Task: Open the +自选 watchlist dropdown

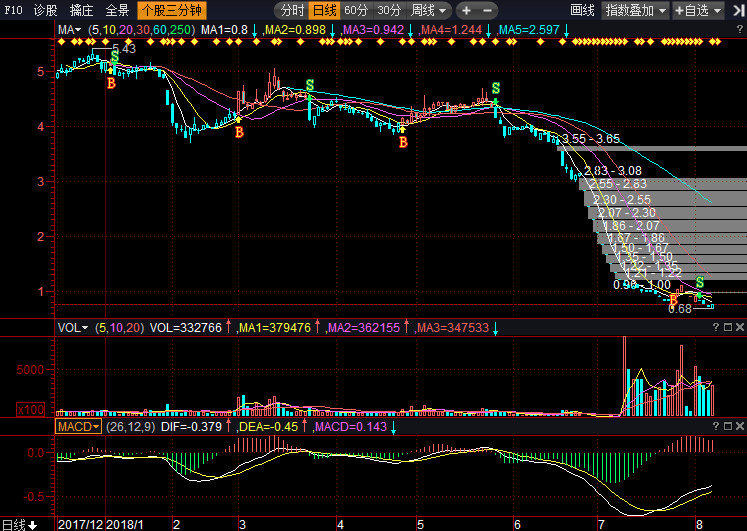Action: tap(698, 10)
